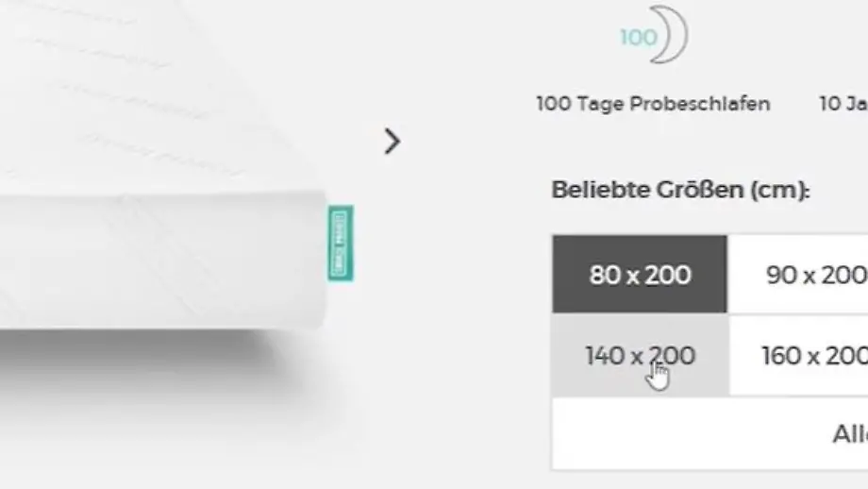Show the next product image with the arrow
Viewport: 868px width, 489px height.
(392, 142)
